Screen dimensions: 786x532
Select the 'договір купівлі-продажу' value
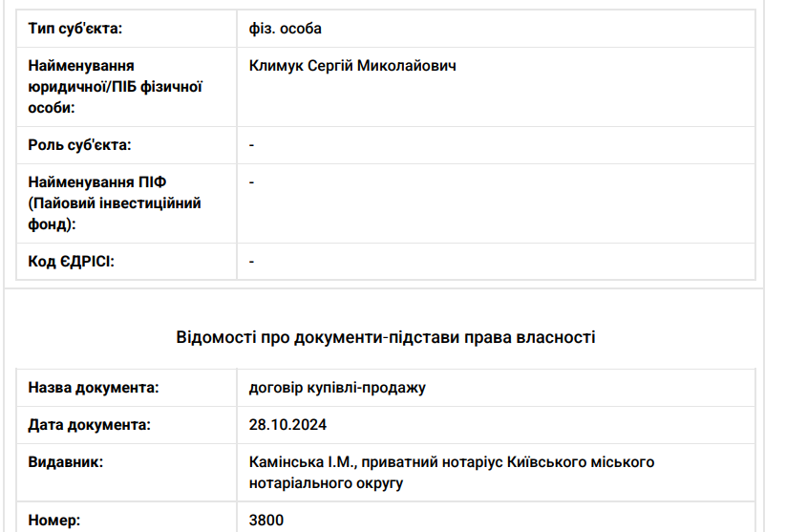pyautogui.click(x=336, y=388)
